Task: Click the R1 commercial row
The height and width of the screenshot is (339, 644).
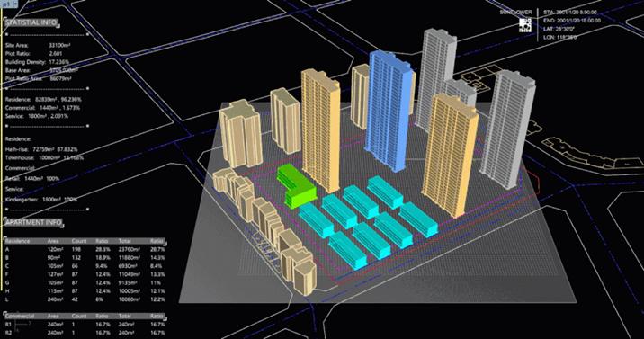Action: click(85, 325)
